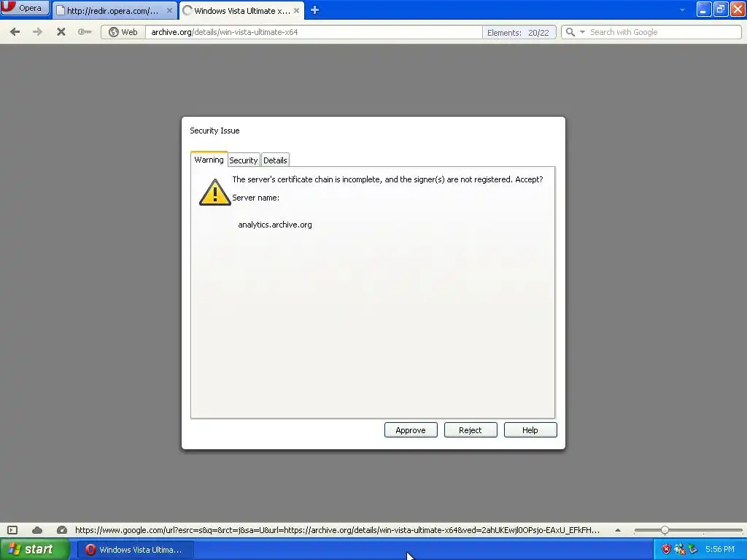Viewport: 747px width, 560px height.
Task: Focus the Search with Google field
Action: point(664,32)
